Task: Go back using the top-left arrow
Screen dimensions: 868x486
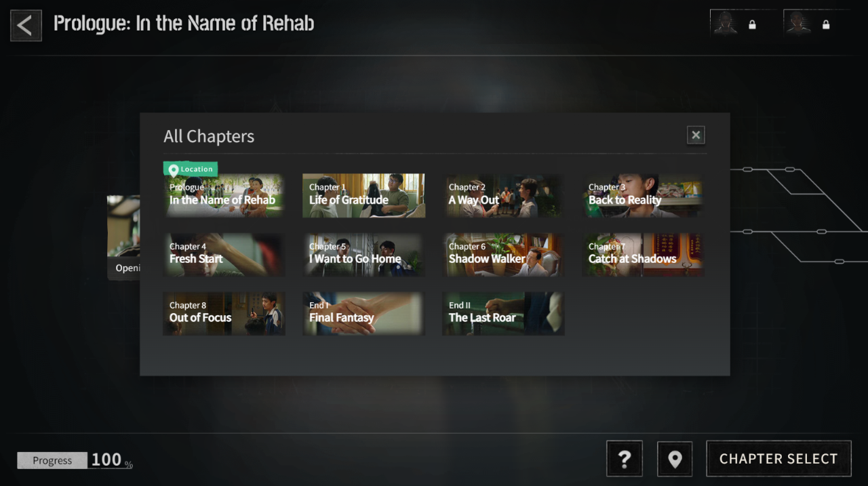Action: (x=26, y=26)
